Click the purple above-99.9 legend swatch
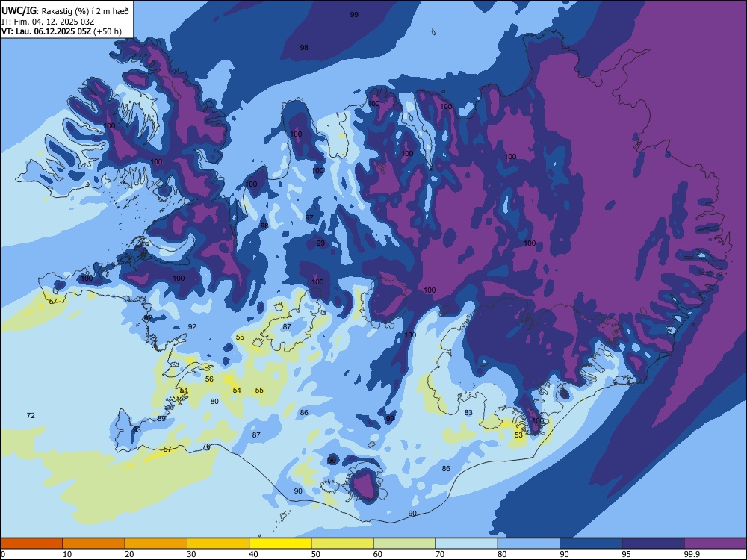Screen dimensions: 747x560 (x=715, y=544)
